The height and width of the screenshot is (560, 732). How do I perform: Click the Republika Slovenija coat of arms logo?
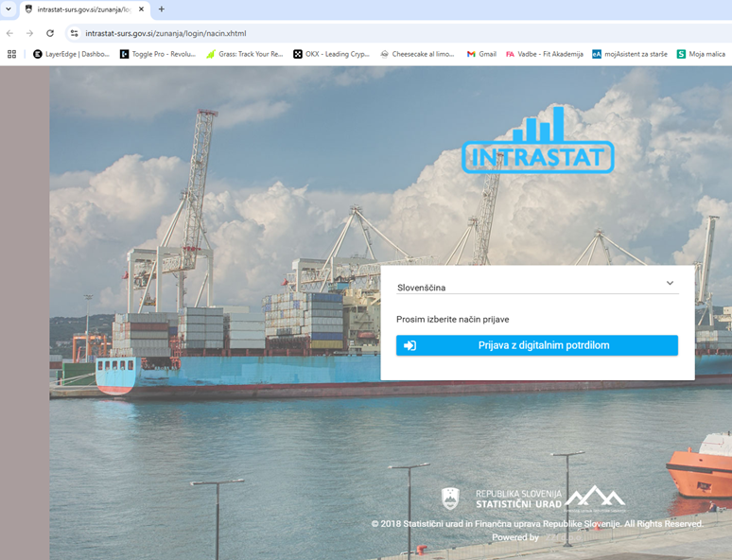click(x=450, y=499)
